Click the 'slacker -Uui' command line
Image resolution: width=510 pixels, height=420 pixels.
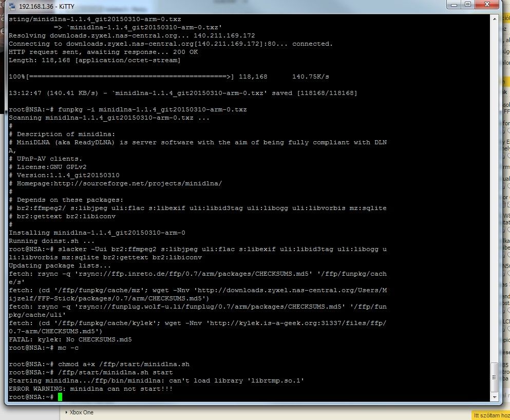197,253
